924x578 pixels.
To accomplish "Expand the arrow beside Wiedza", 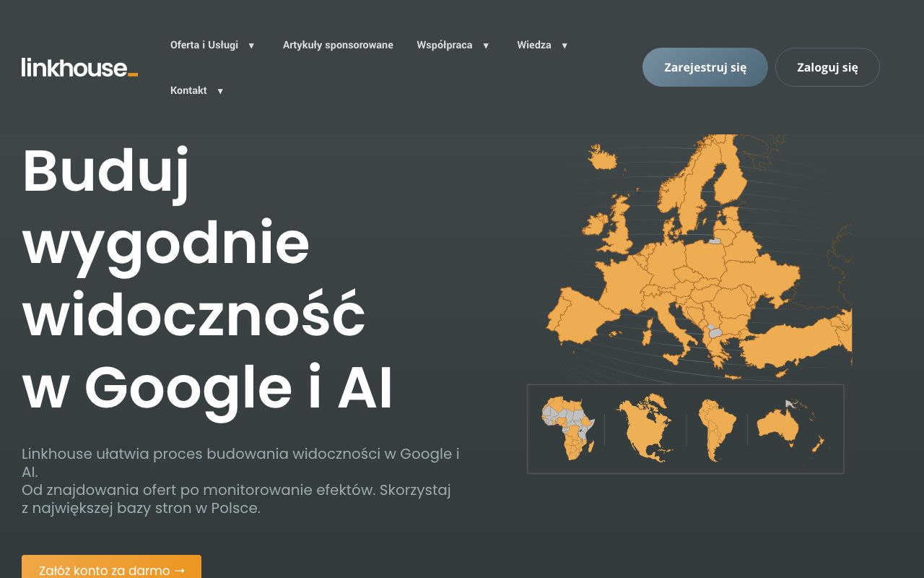I will 565,46.
